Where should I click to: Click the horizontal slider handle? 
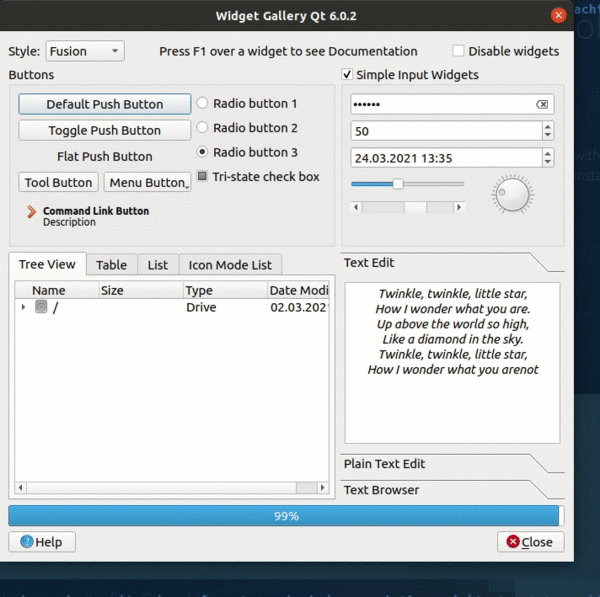coord(398,184)
